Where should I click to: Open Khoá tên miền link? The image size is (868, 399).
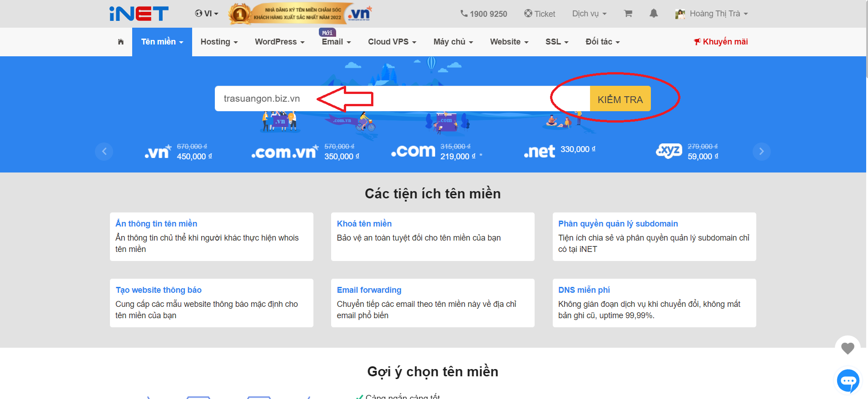pyautogui.click(x=364, y=223)
